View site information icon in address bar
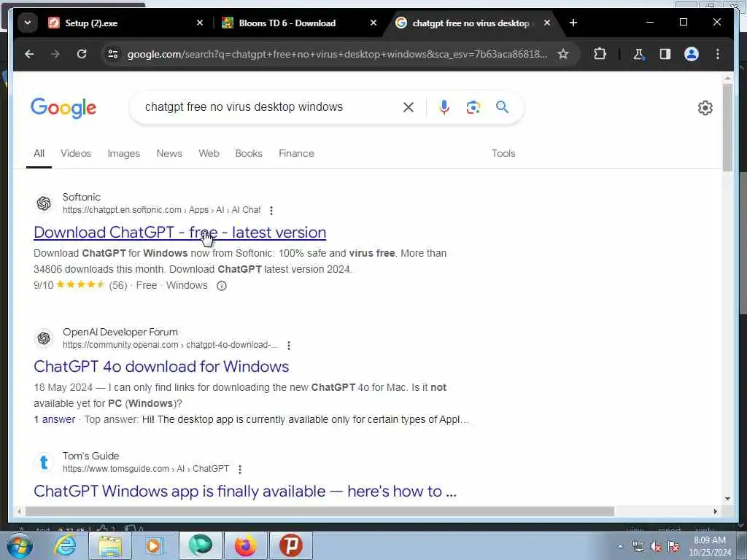This screenshot has height=560, width=747. tap(113, 54)
